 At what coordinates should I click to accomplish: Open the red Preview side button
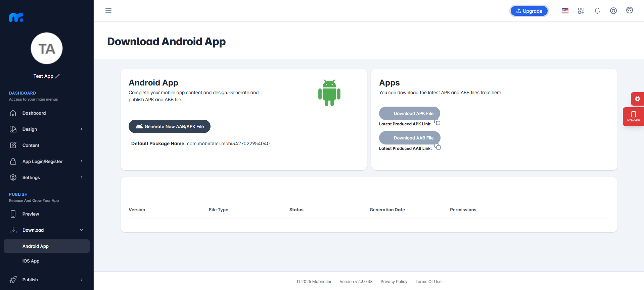[x=633, y=117]
